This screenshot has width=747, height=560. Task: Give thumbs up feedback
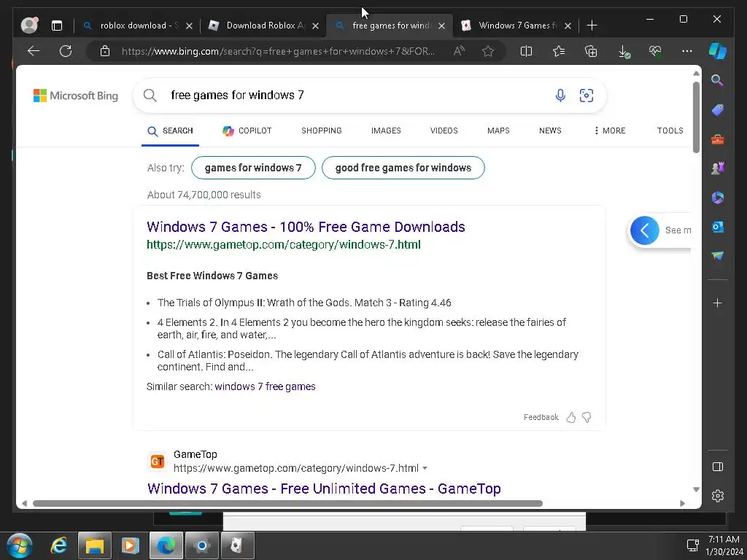[x=570, y=418]
